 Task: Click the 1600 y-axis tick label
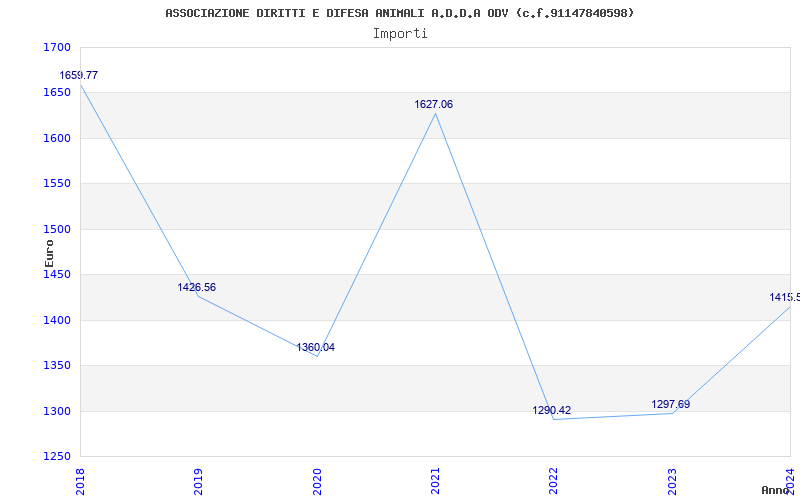[x=57, y=138]
